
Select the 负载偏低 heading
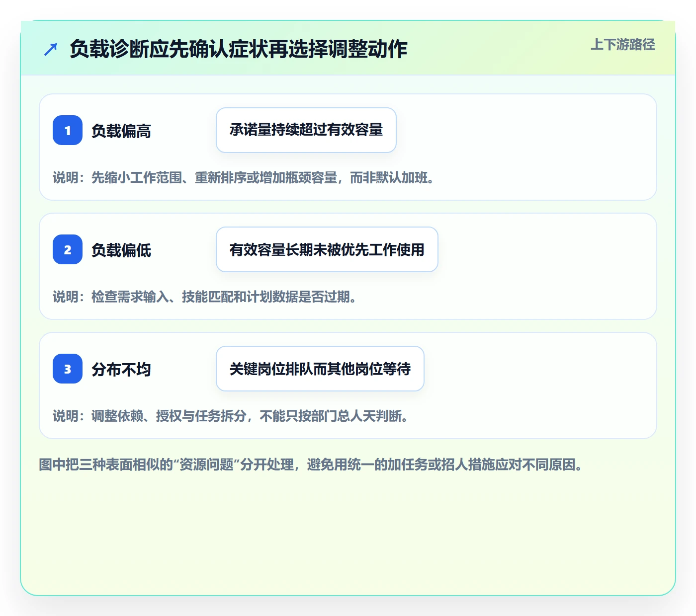point(121,250)
